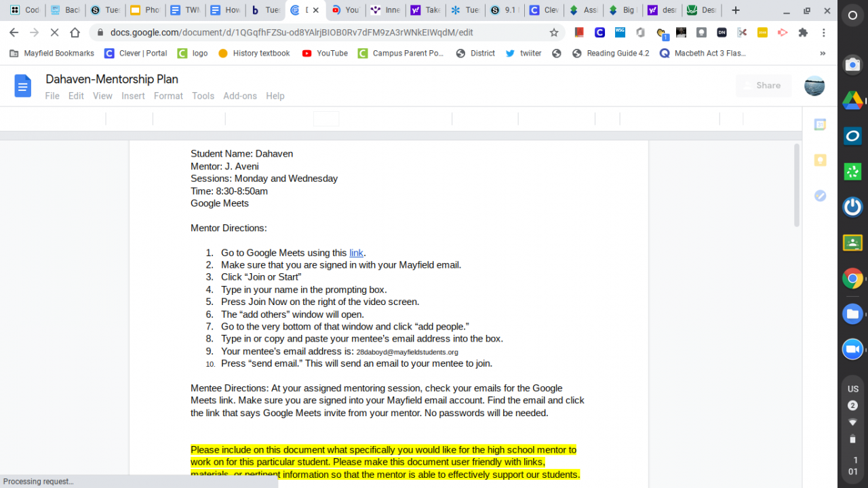The image size is (868, 488).
Task: Click the Share button
Action: pos(764,85)
